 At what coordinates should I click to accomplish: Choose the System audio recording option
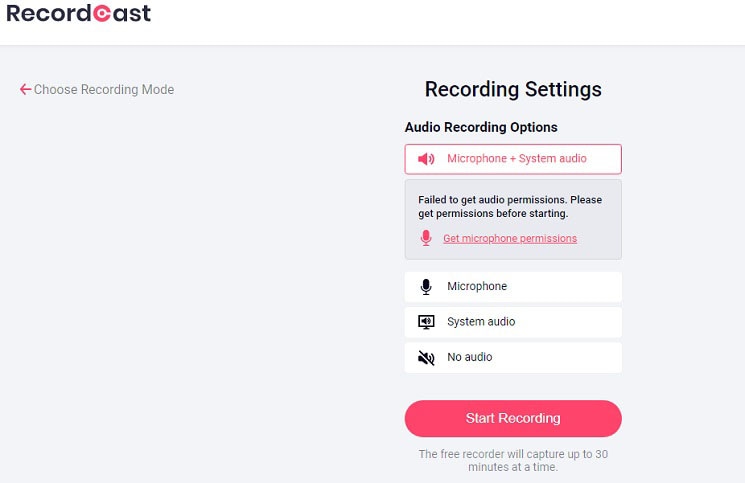click(x=513, y=322)
